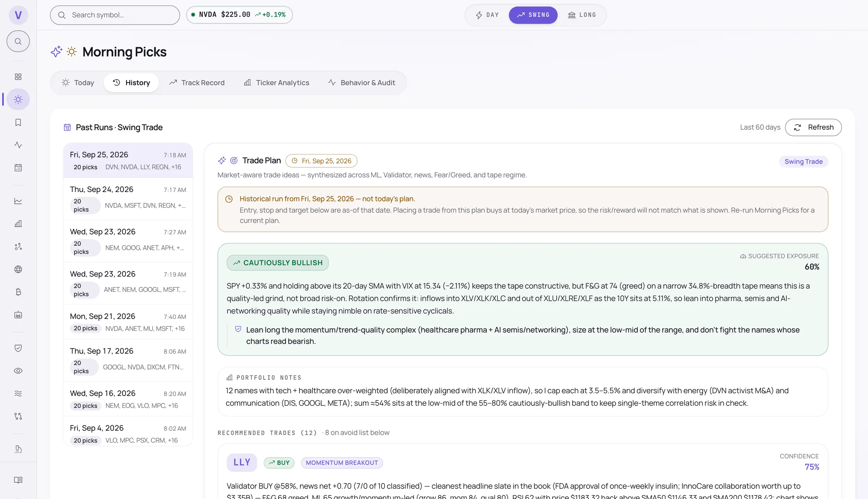Viewport: 868px width, 499px height.
Task: Select the Wed, Sep 23 7:19 AM run
Action: (x=128, y=283)
